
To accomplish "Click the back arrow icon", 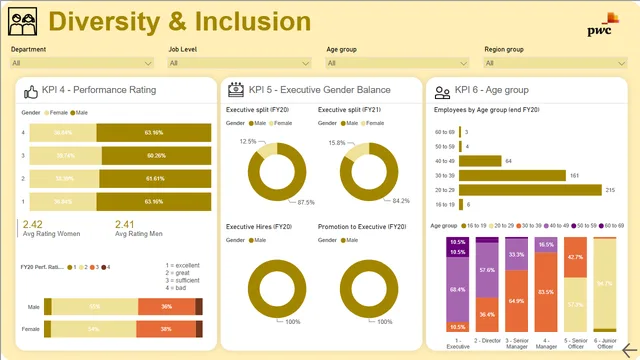I will (629, 350).
